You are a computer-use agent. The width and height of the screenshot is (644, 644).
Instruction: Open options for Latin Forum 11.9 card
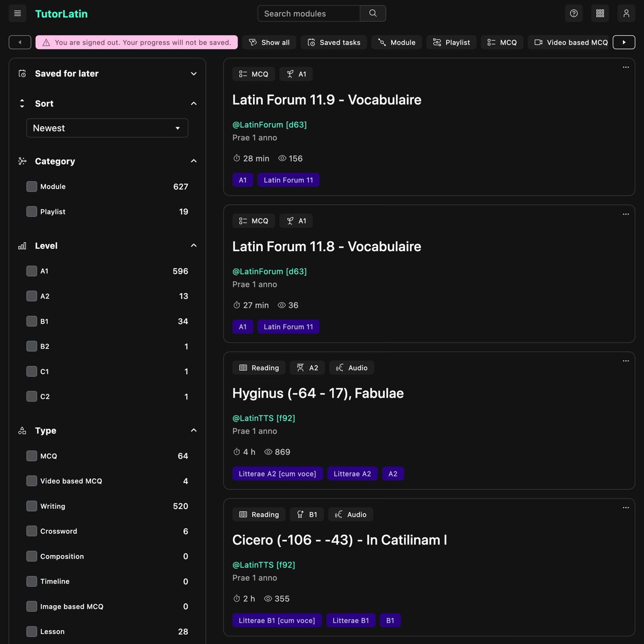pos(626,67)
